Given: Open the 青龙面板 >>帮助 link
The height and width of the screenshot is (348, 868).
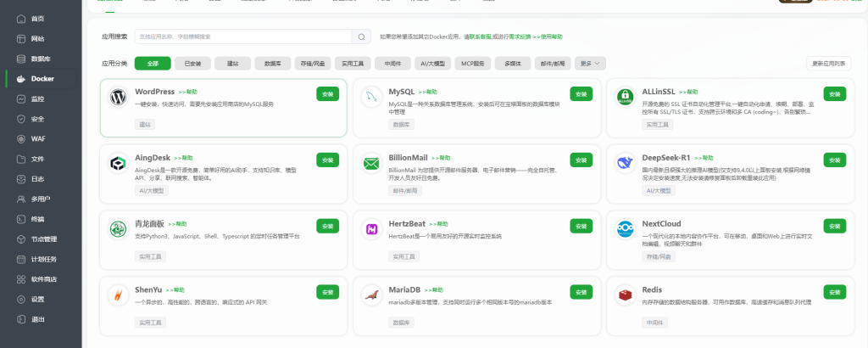Looking at the screenshot, I should click(177, 224).
